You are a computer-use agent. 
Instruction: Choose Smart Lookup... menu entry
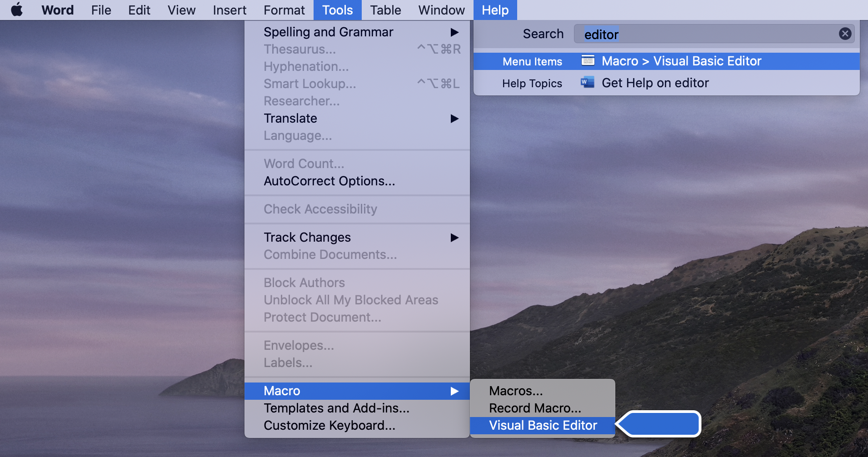pyautogui.click(x=357, y=84)
